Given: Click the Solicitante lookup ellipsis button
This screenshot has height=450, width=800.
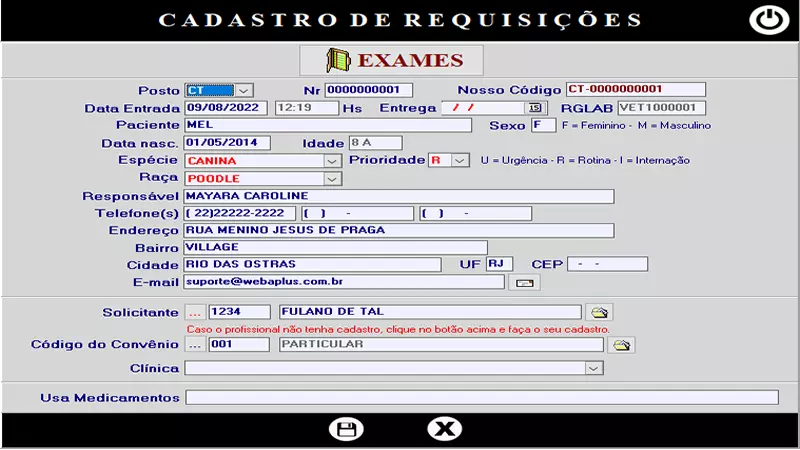Looking at the screenshot, I should [195, 312].
